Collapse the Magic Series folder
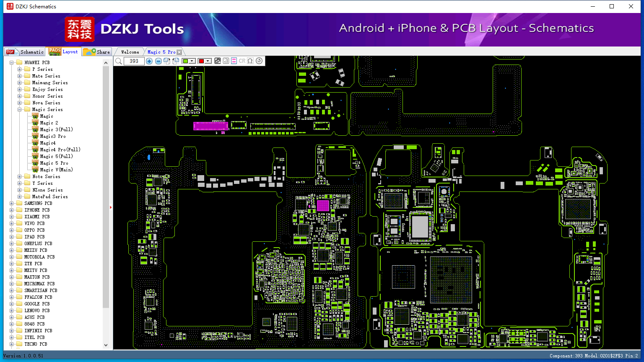 (20, 109)
